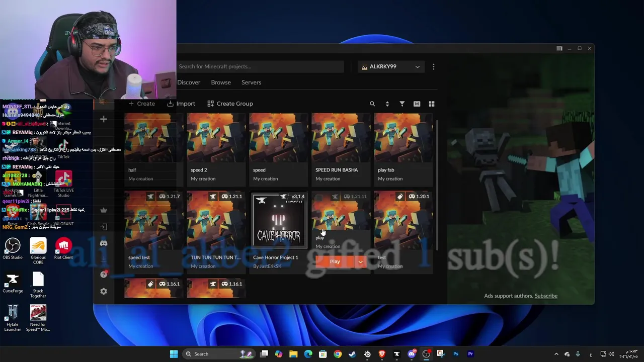Click the Create Group button

pyautogui.click(x=230, y=104)
